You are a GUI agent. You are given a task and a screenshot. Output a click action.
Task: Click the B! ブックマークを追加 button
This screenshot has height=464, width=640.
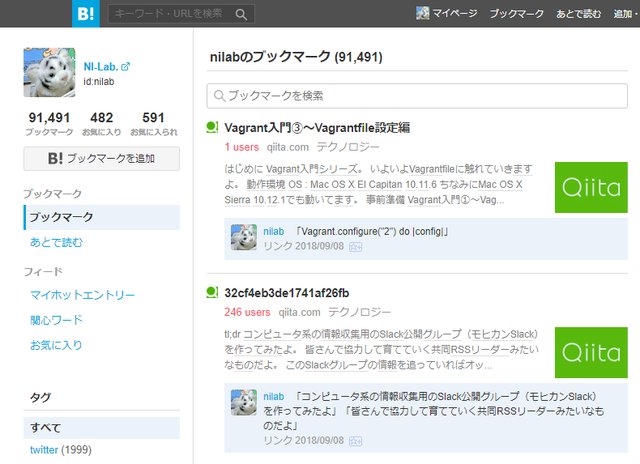pyautogui.click(x=101, y=158)
